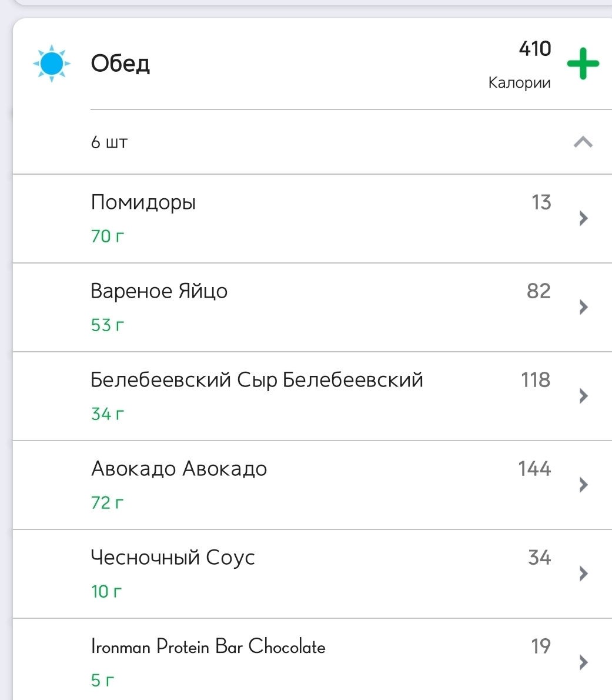Open the arrow next to Ironman Protein Bar
Viewport: 612px width, 700px height.
click(x=583, y=662)
